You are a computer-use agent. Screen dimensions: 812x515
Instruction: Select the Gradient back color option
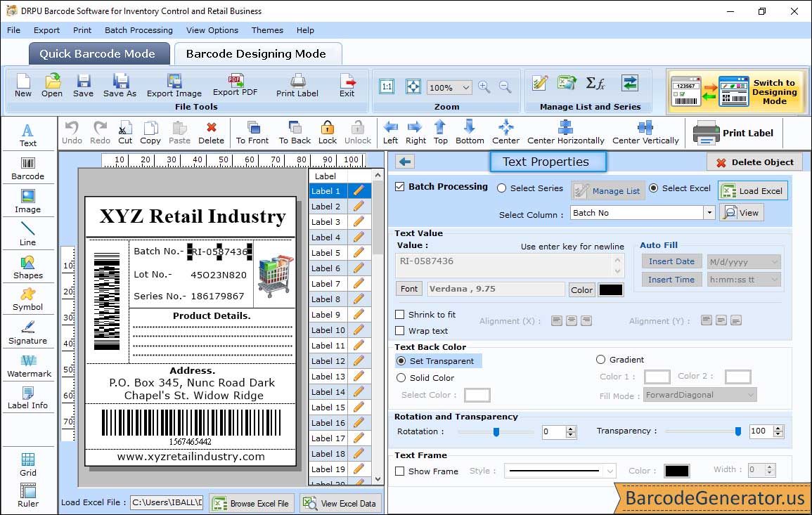[600, 359]
